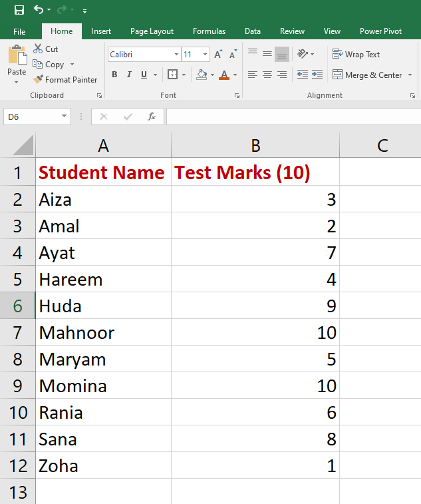The width and height of the screenshot is (421, 504).
Task: Open the Calibri font name dropdown
Action: 176,55
